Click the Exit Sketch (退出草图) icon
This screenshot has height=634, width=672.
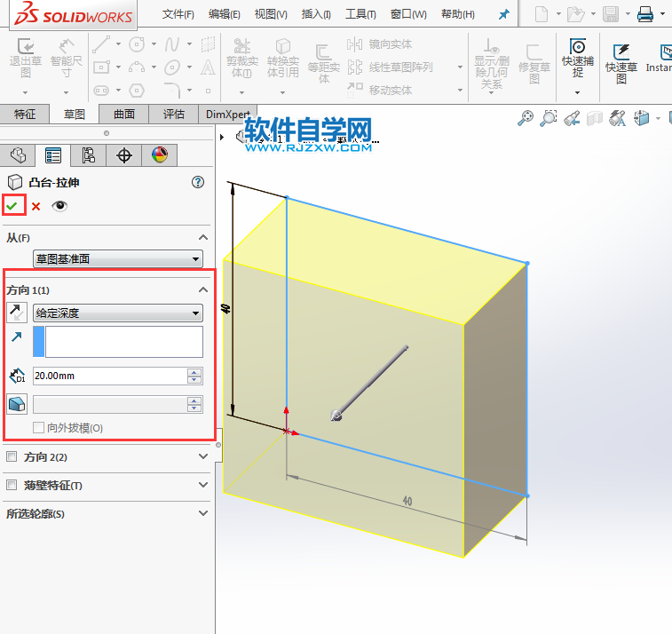(x=26, y=46)
